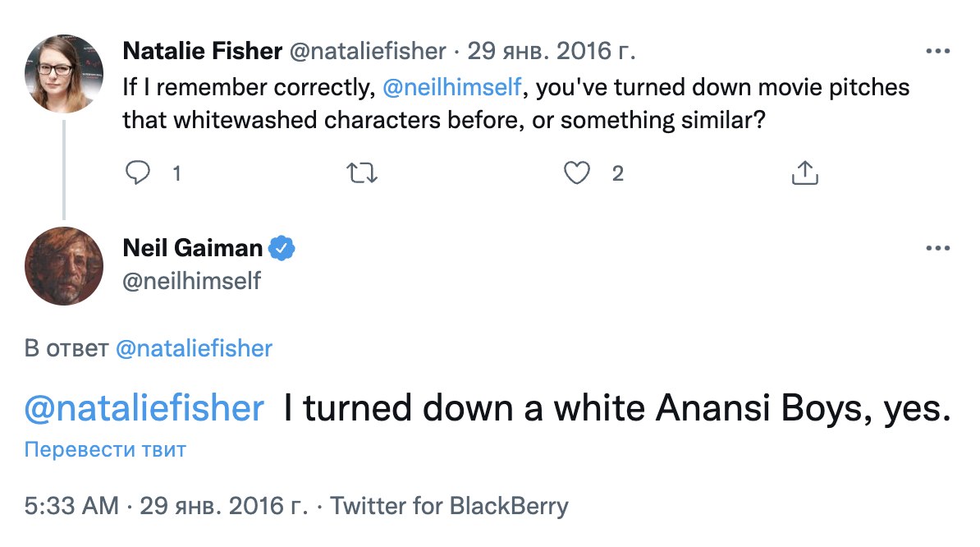Image resolution: width=980 pixels, height=547 pixels.
Task: Open Neil Gaiman's profile picture
Action: [x=64, y=266]
